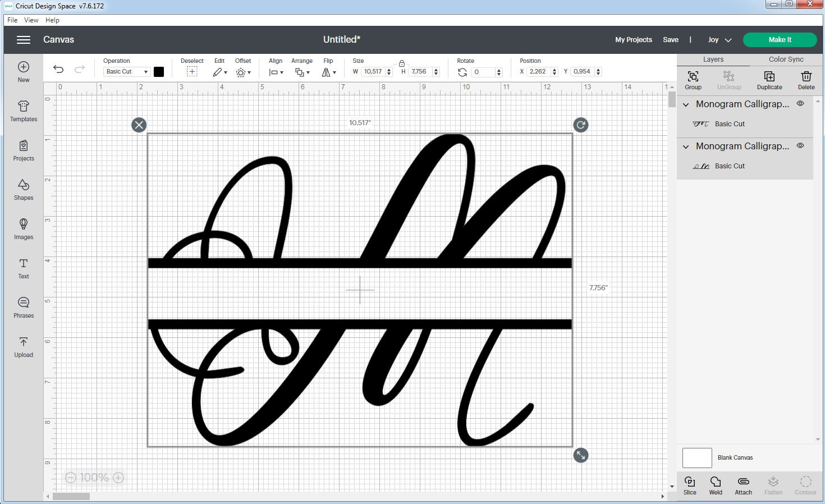The image size is (825, 504).
Task: Switch to the Color Sync tab
Action: point(785,59)
